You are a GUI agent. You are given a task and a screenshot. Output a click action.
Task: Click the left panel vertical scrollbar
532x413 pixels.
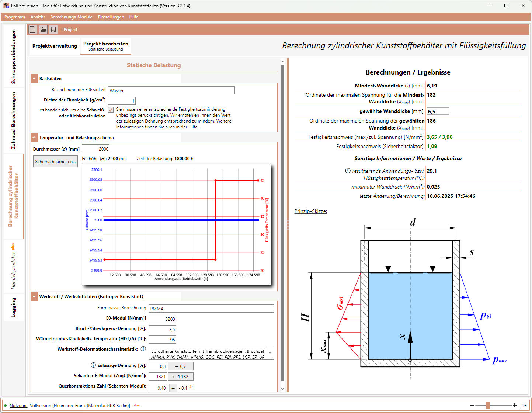click(x=283, y=223)
